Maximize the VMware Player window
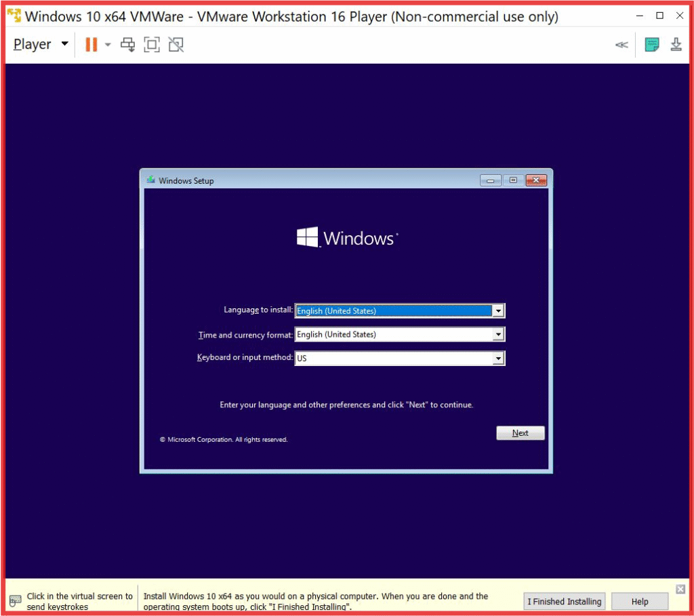This screenshot has height=616, width=694. pos(659,16)
